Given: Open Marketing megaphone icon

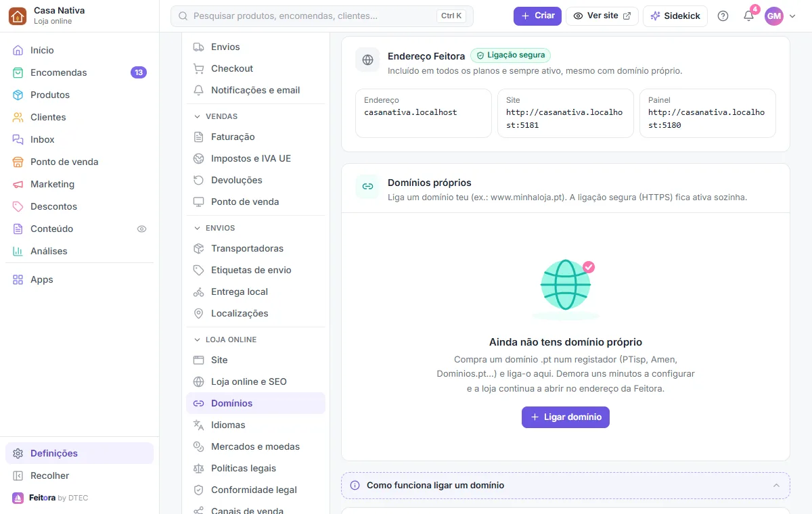Looking at the screenshot, I should tap(18, 184).
